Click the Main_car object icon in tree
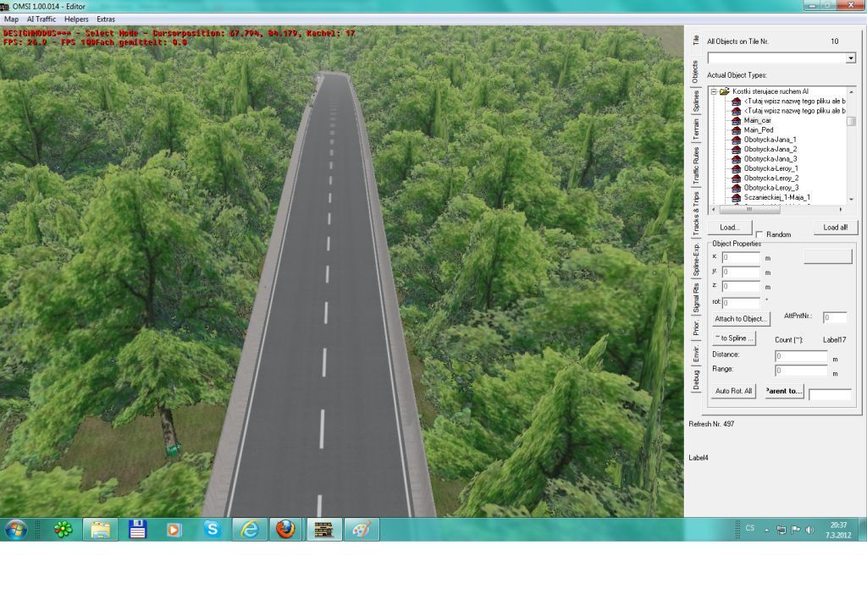The height and width of the screenshot is (616, 867). coord(737,120)
